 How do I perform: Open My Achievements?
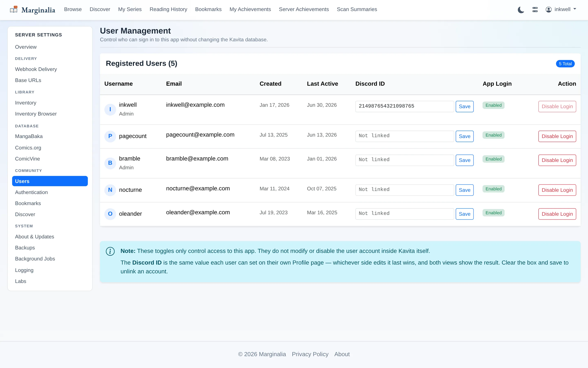(250, 9)
